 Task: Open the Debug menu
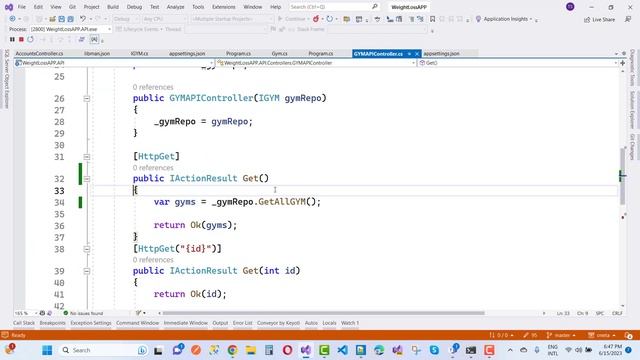(134, 7)
